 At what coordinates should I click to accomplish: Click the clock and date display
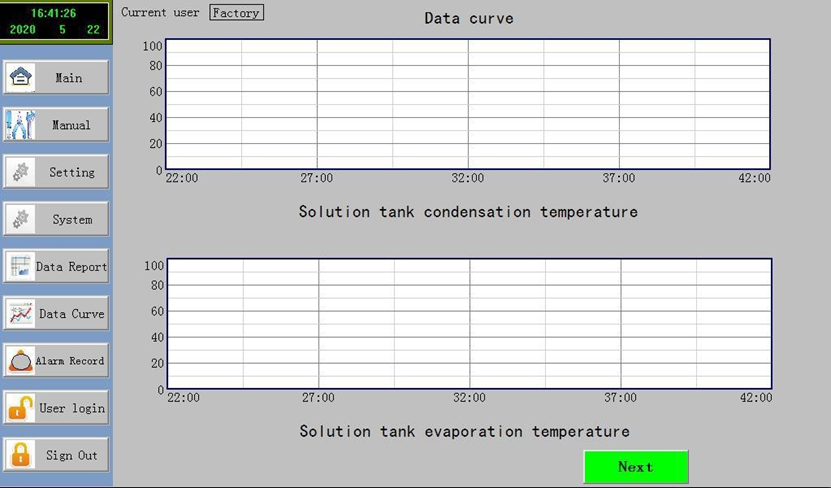click(55, 21)
